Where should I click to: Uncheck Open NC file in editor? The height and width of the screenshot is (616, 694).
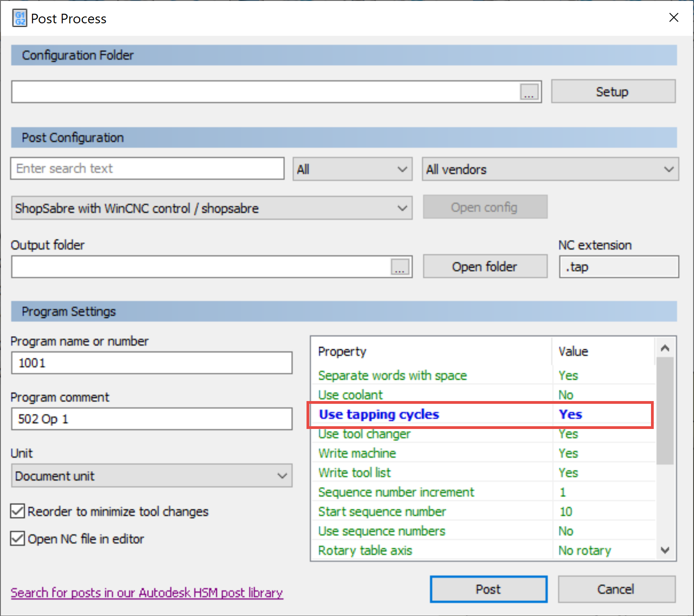click(17, 538)
